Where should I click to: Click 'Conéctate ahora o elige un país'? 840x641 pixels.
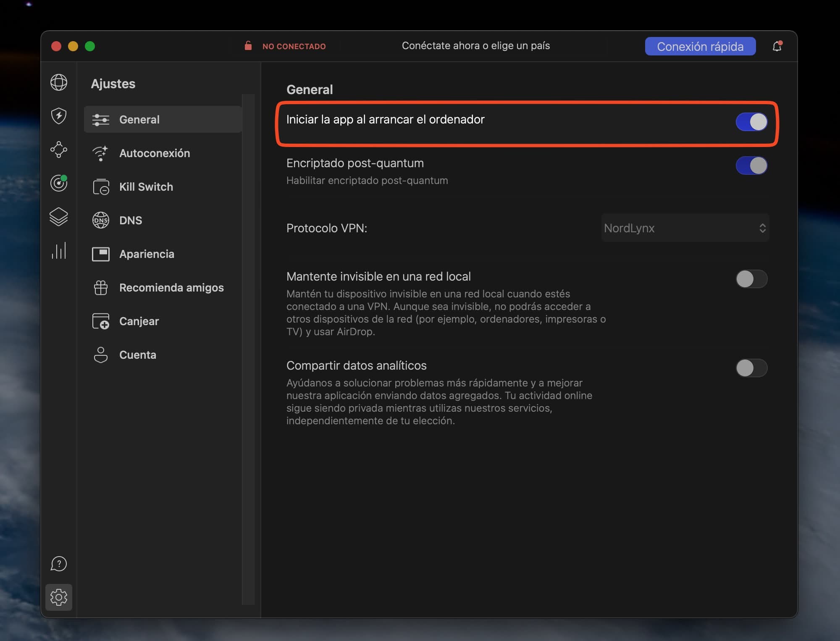(476, 46)
